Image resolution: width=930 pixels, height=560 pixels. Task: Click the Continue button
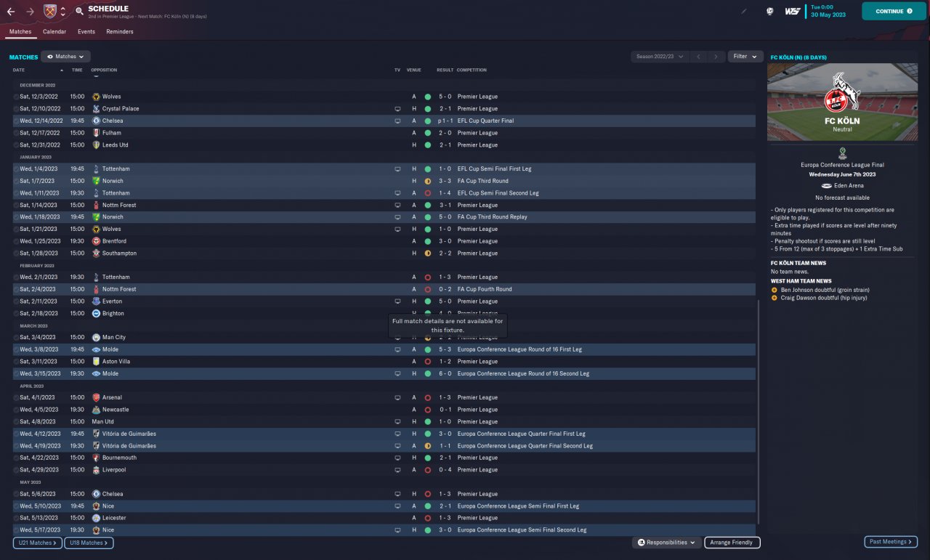pos(894,12)
